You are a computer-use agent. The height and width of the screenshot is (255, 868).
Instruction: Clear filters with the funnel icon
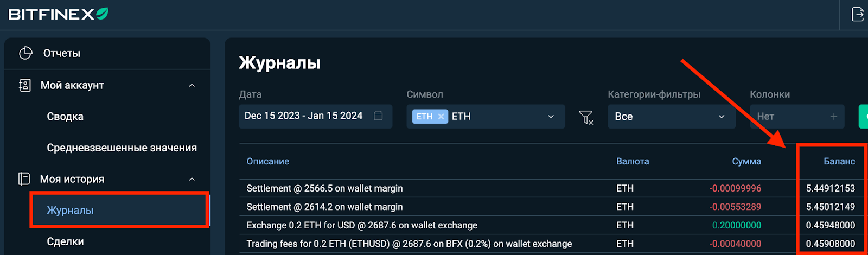[586, 117]
